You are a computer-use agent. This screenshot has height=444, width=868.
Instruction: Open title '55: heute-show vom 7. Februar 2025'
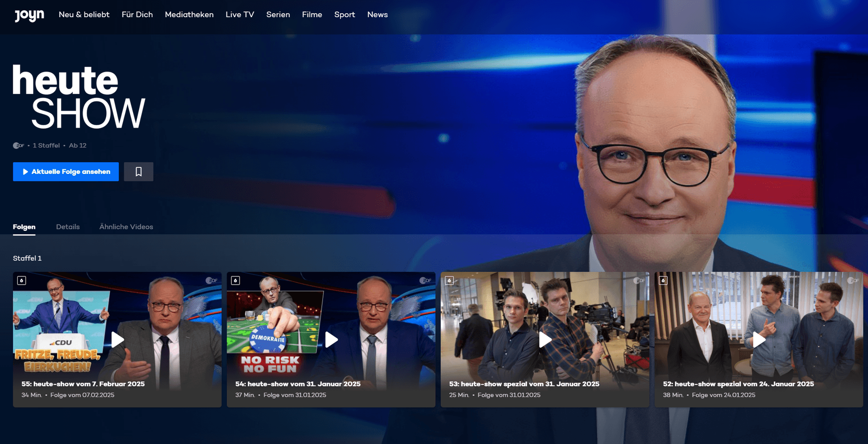tap(83, 384)
